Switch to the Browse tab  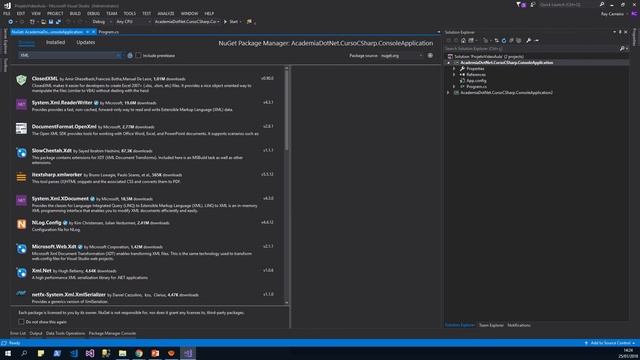pyautogui.click(x=27, y=42)
